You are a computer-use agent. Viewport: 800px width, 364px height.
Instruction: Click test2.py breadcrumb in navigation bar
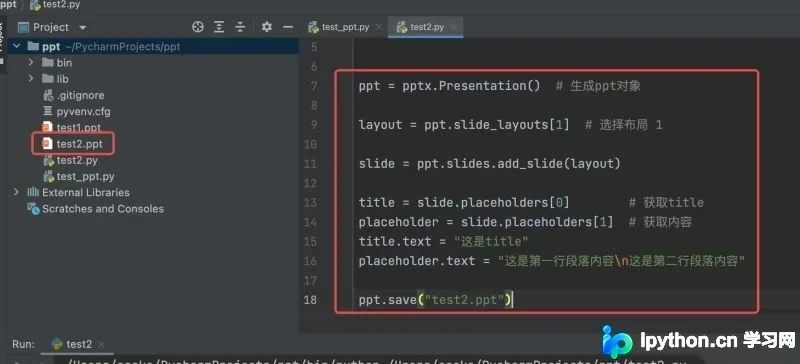(x=61, y=5)
